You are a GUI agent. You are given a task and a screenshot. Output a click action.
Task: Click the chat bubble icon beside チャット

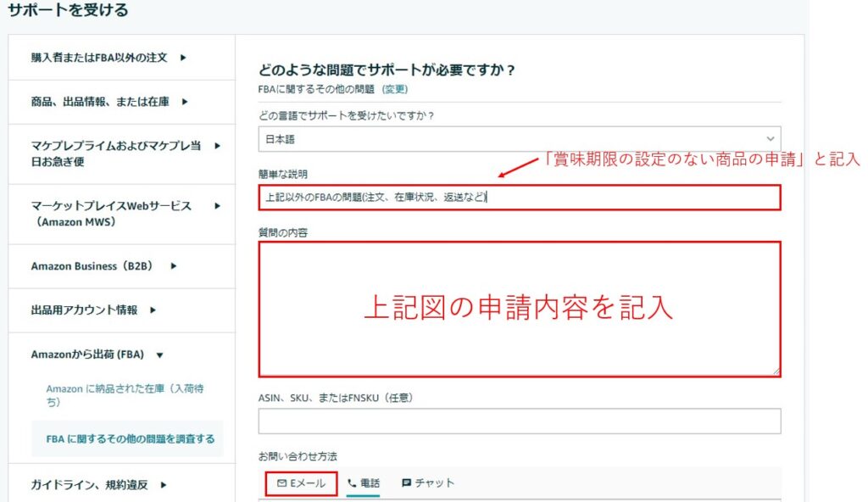click(x=407, y=483)
